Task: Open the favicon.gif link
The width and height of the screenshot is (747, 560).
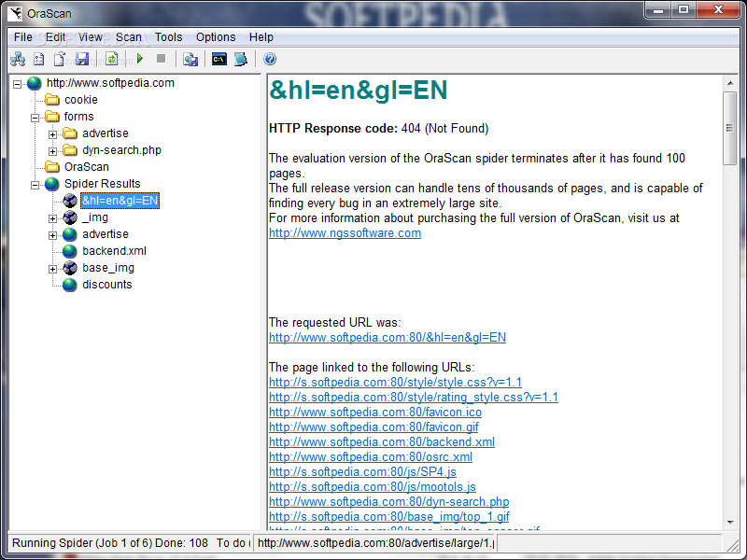Action: click(374, 427)
